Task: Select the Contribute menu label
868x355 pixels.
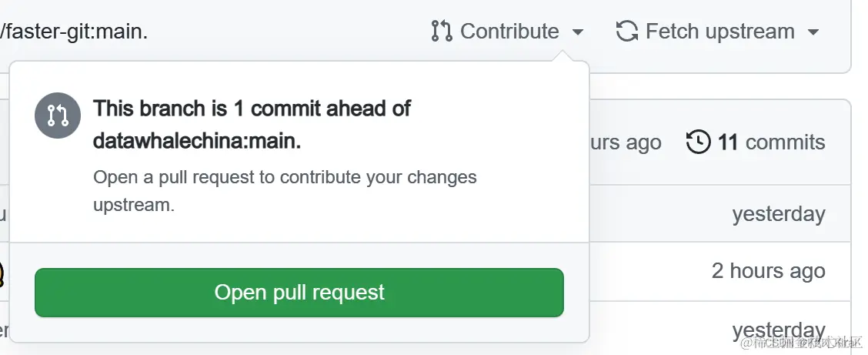Action: click(509, 32)
